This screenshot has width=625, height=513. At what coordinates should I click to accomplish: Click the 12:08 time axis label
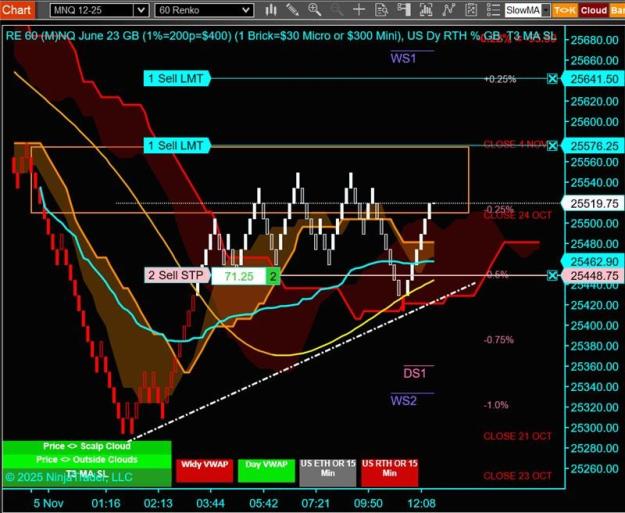(x=422, y=503)
